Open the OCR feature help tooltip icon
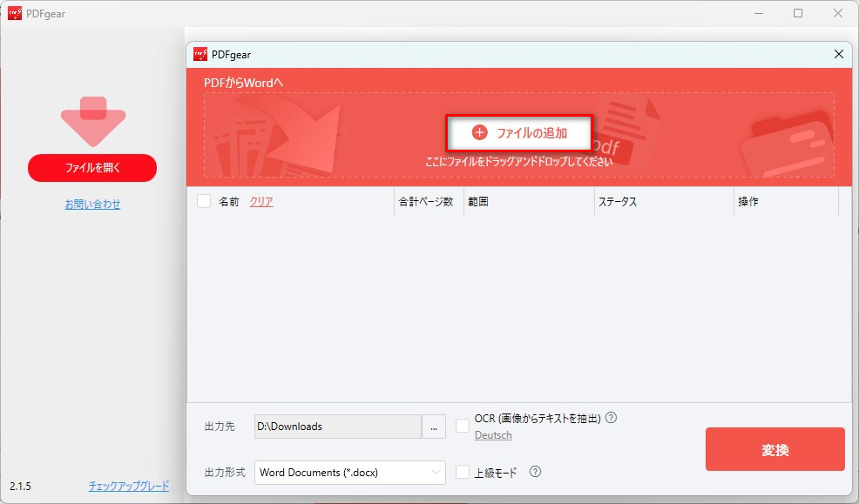Viewport: 859px width, 504px height. 612,418
